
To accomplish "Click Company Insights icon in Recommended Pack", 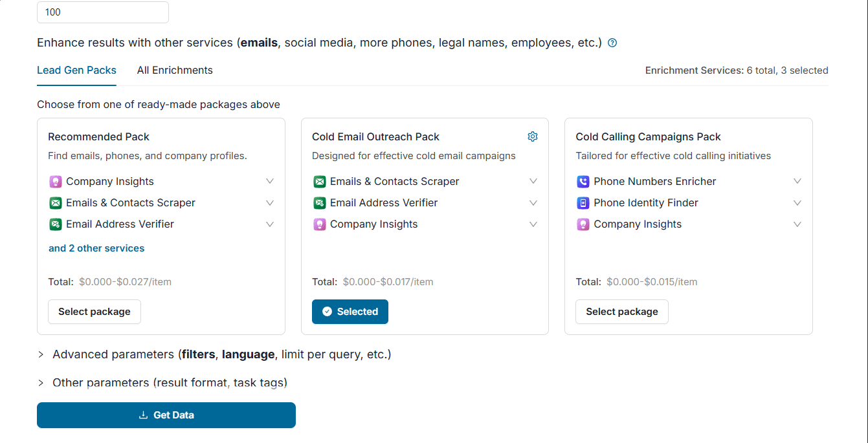I will [x=56, y=182].
